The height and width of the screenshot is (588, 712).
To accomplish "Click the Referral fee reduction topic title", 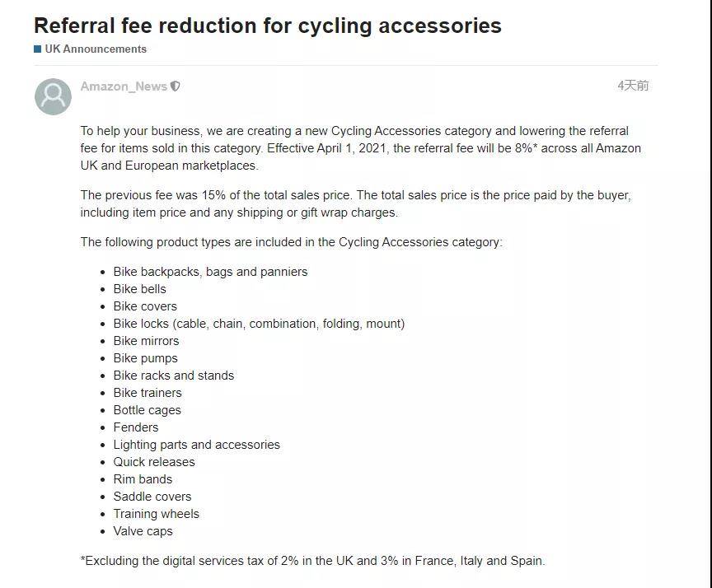I will pyautogui.click(x=268, y=26).
